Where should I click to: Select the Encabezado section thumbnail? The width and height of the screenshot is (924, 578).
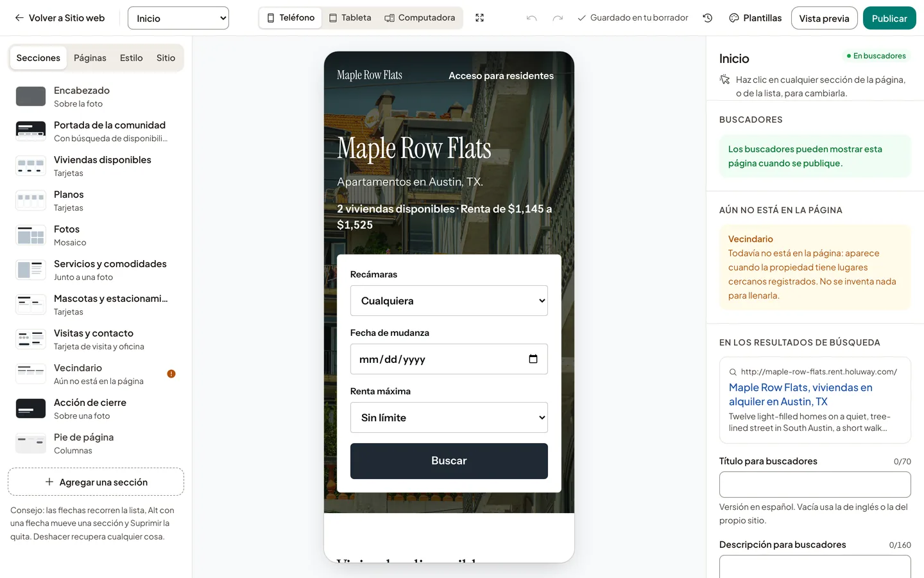(x=31, y=96)
